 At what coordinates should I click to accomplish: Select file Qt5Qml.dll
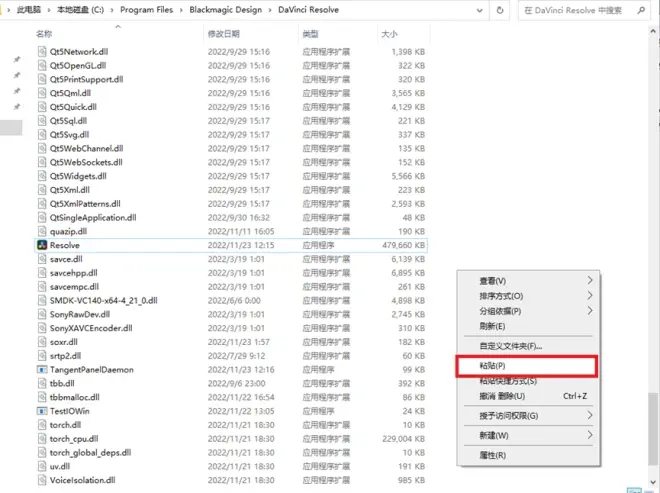[x=70, y=93]
